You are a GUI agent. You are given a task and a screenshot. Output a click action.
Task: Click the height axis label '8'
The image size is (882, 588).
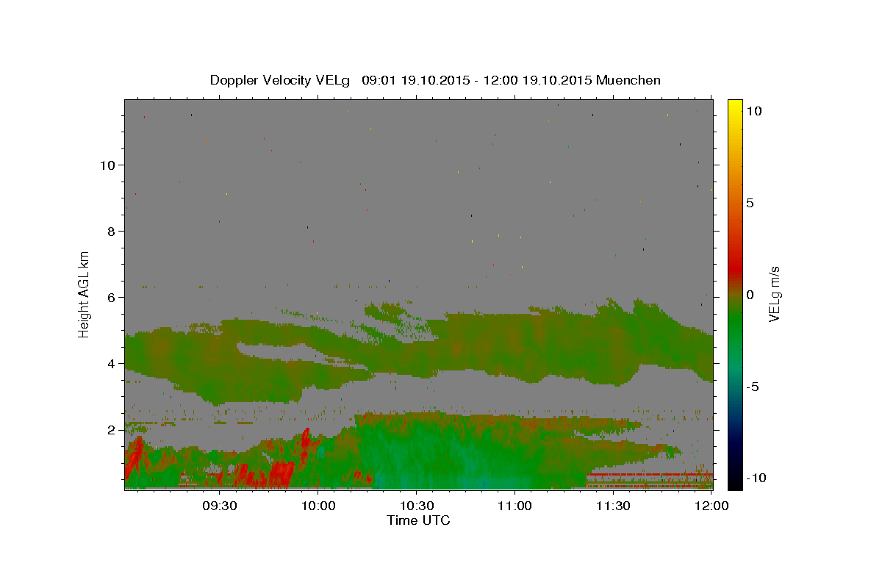pyautogui.click(x=110, y=231)
